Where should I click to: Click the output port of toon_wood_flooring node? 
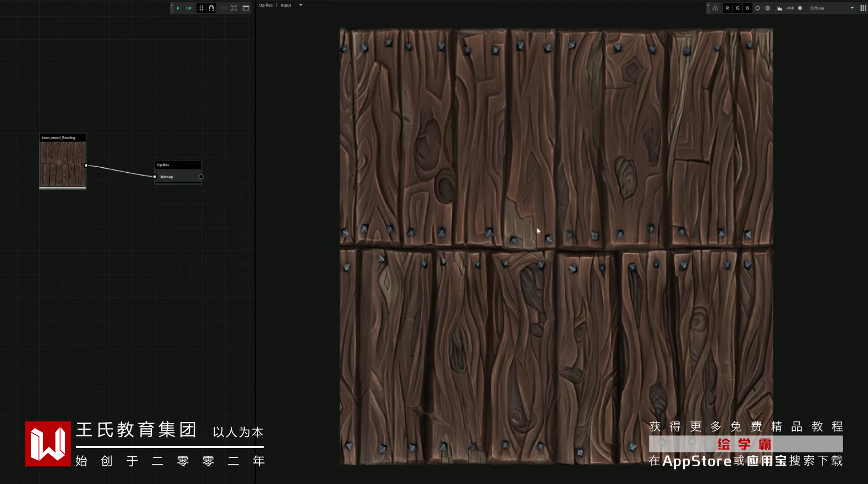[86, 166]
